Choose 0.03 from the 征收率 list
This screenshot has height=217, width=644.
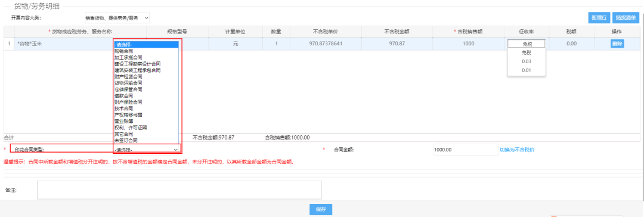pos(526,61)
